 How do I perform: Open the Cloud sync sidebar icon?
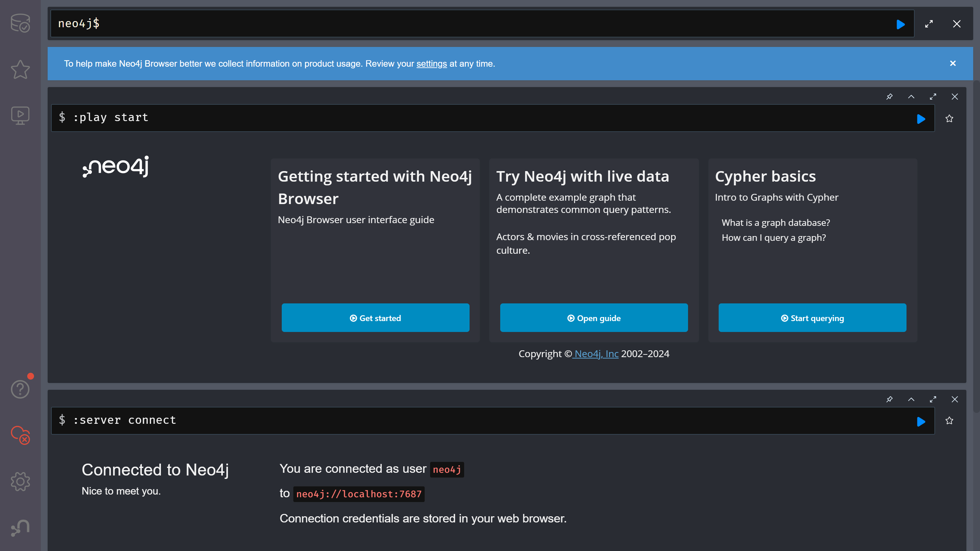20,435
